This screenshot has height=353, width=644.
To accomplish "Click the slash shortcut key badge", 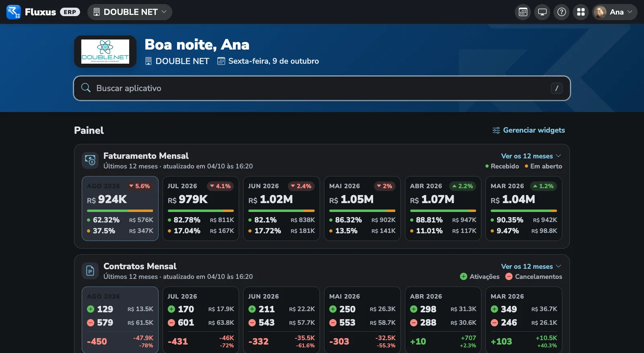I will [x=557, y=88].
